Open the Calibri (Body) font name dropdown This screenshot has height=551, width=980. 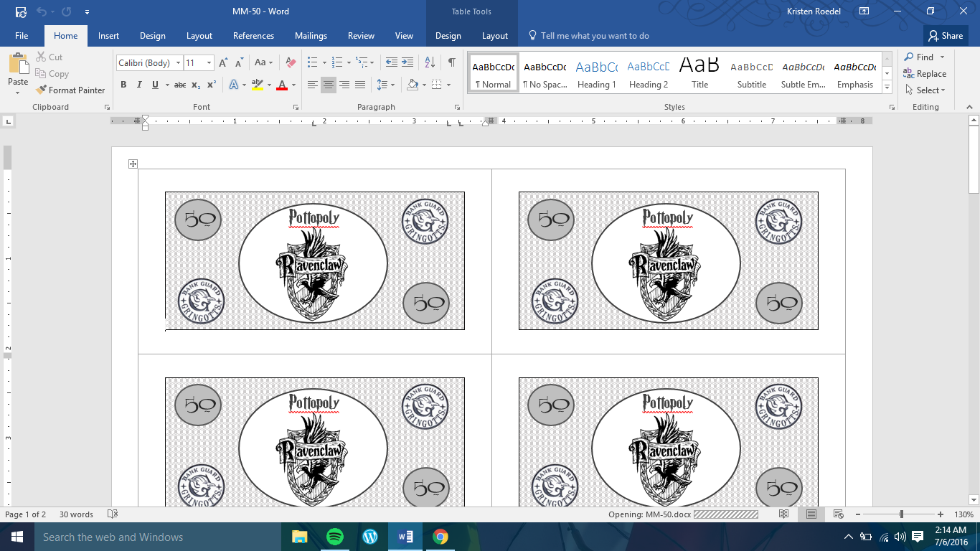177,63
